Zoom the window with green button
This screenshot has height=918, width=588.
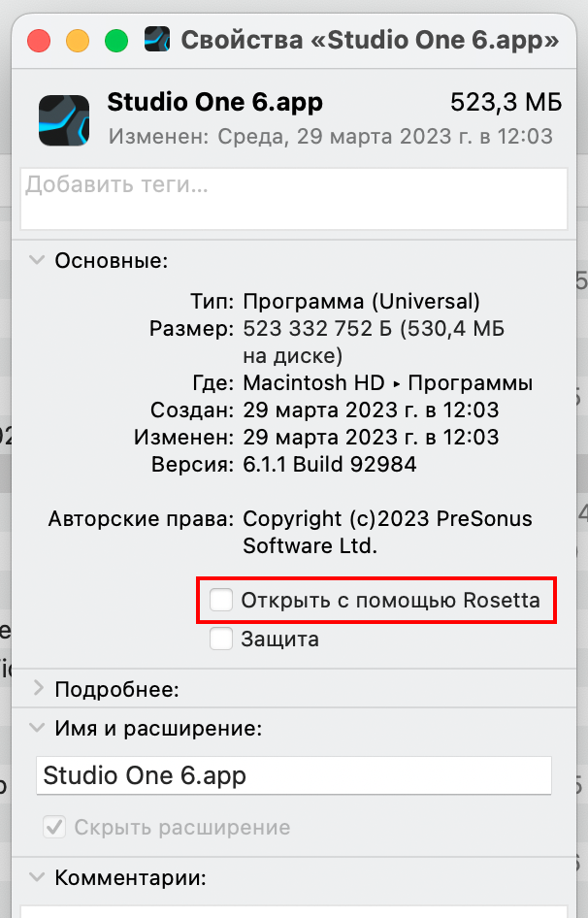pos(116,41)
